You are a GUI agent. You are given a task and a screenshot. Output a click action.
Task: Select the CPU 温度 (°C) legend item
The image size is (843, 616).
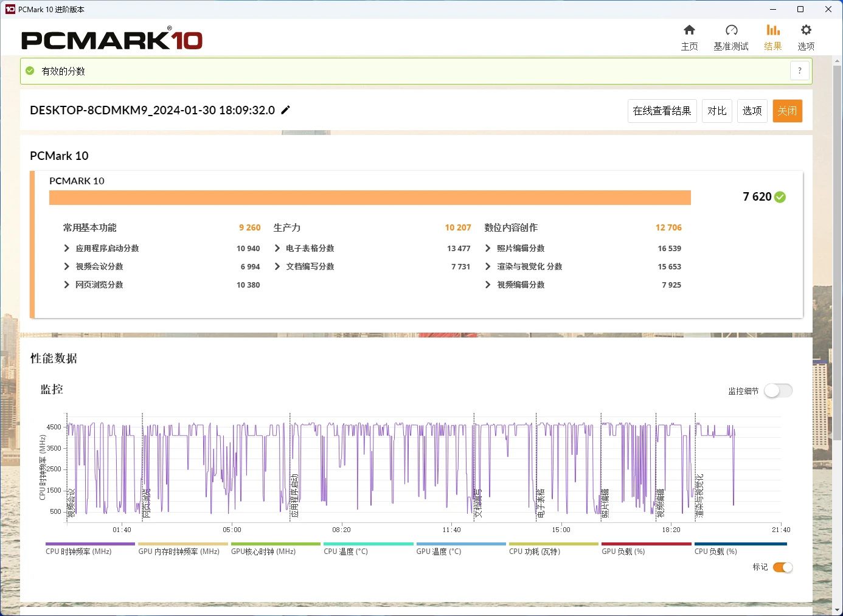pyautogui.click(x=369, y=549)
